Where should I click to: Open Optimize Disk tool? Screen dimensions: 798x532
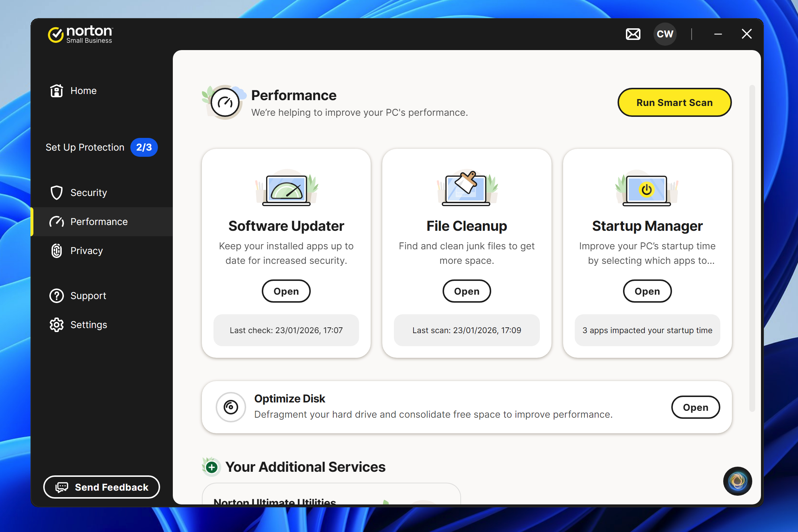coord(695,407)
